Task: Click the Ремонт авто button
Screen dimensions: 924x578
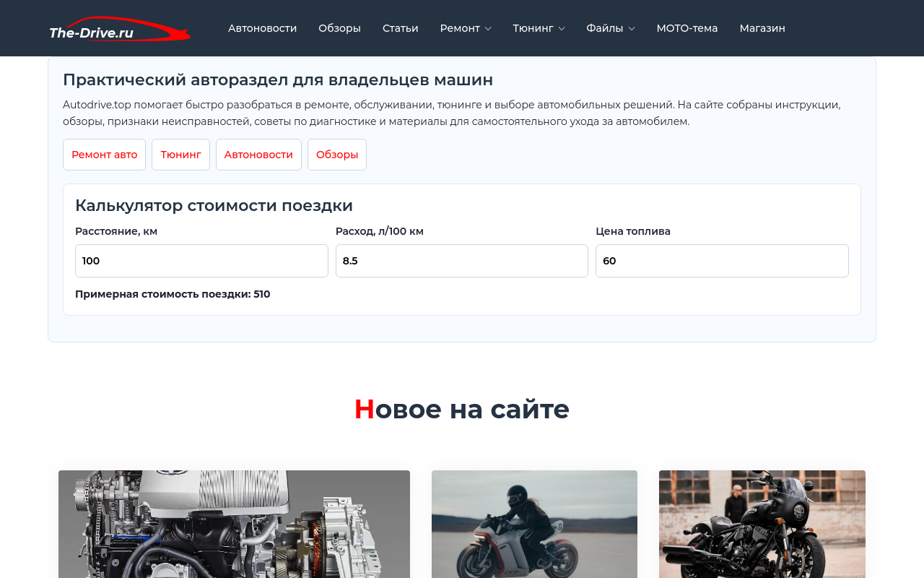Action: [104, 155]
